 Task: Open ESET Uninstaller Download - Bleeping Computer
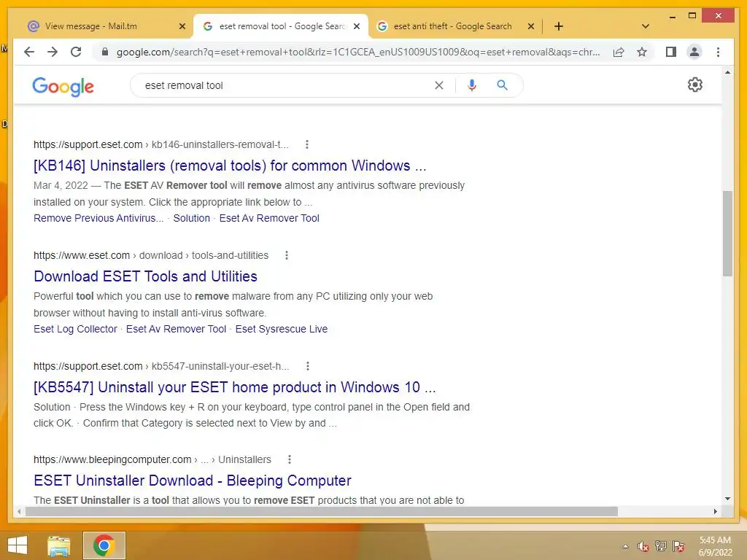pyautogui.click(x=193, y=481)
